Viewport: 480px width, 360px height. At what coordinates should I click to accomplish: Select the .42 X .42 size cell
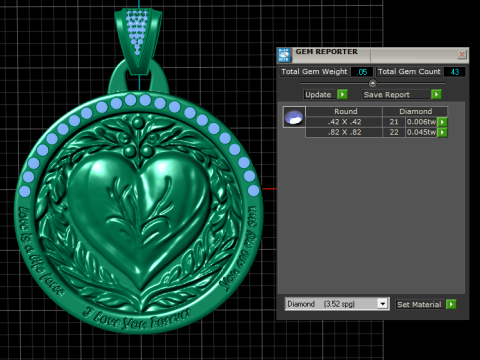click(x=344, y=122)
